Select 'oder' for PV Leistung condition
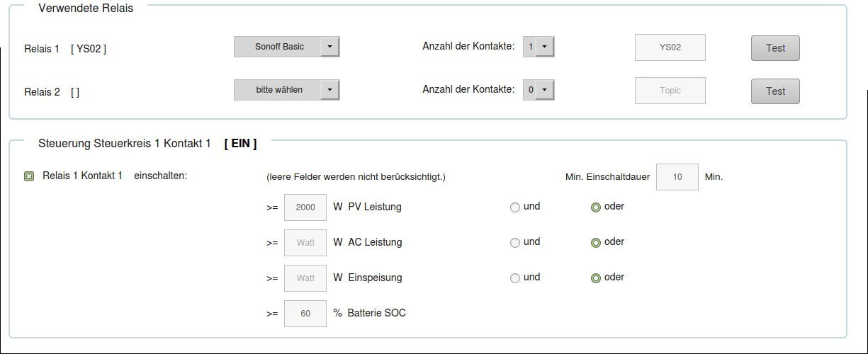Image resolution: width=868 pixels, height=354 pixels. click(596, 207)
